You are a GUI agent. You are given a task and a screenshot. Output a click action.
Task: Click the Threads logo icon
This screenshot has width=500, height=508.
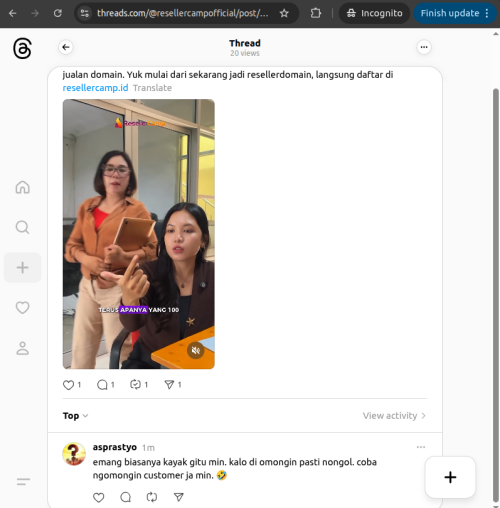tap(22, 48)
